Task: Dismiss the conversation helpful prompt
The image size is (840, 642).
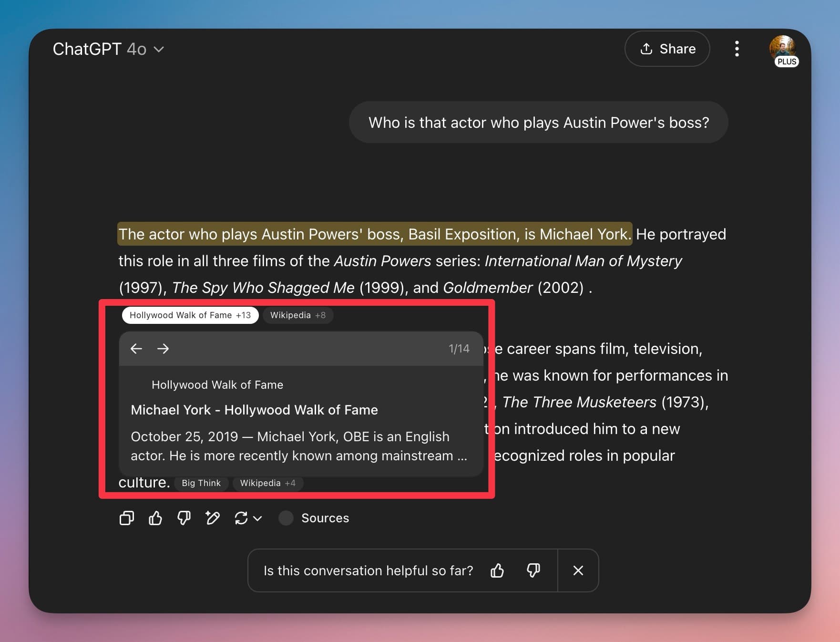Action: (x=578, y=570)
